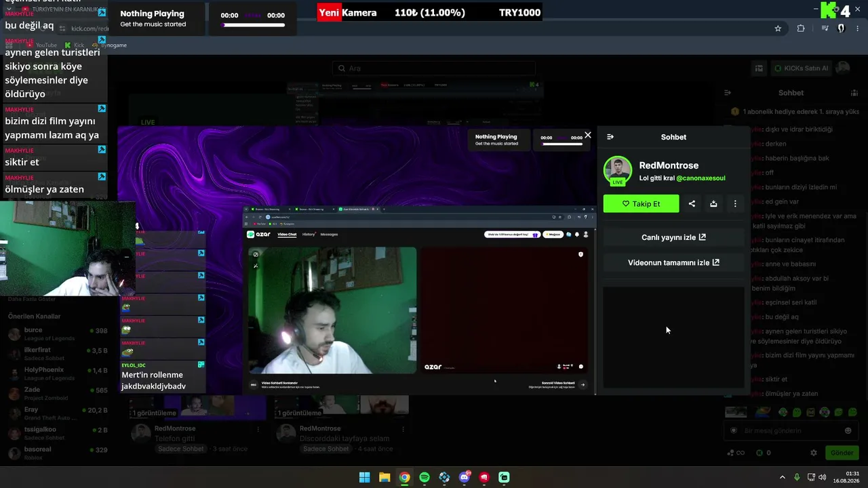The width and height of the screenshot is (868, 488).
Task: Open the channel points infinity icon
Action: point(736,453)
